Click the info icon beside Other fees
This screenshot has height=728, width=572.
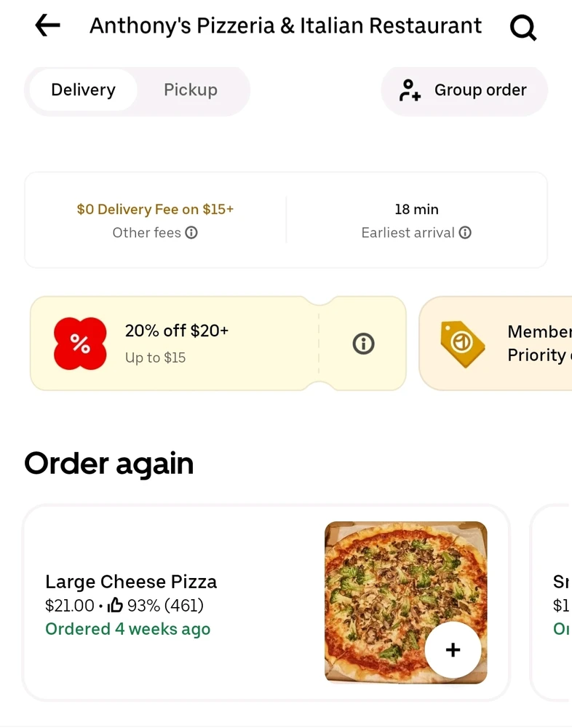click(x=191, y=233)
